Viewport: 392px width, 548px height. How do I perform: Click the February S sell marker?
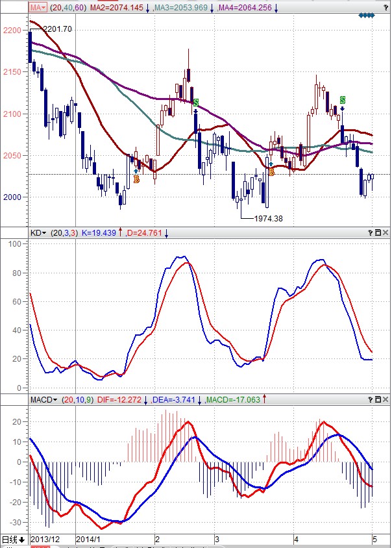pos(196,103)
